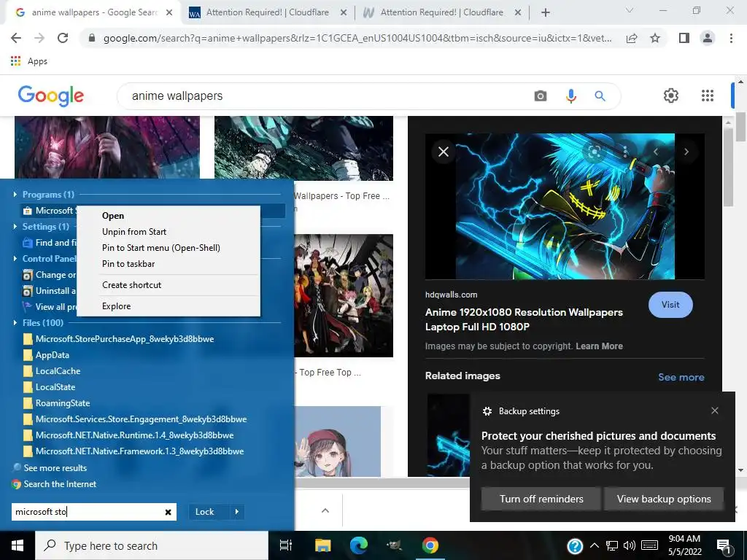This screenshot has height=560, width=747.
Task: Click the share icon in the address bar
Action: pos(632,38)
